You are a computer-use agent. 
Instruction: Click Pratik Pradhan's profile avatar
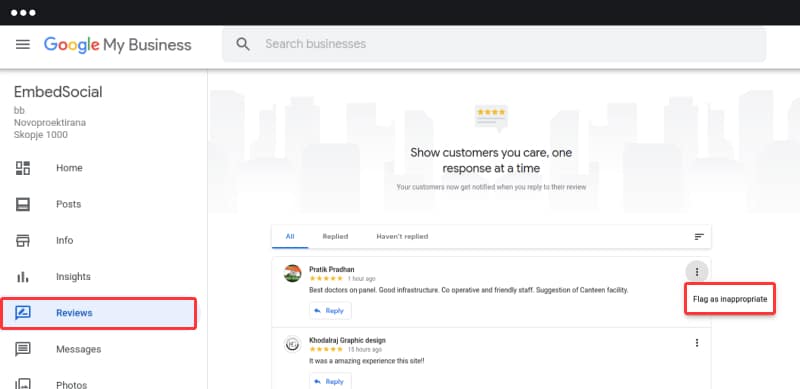click(292, 273)
